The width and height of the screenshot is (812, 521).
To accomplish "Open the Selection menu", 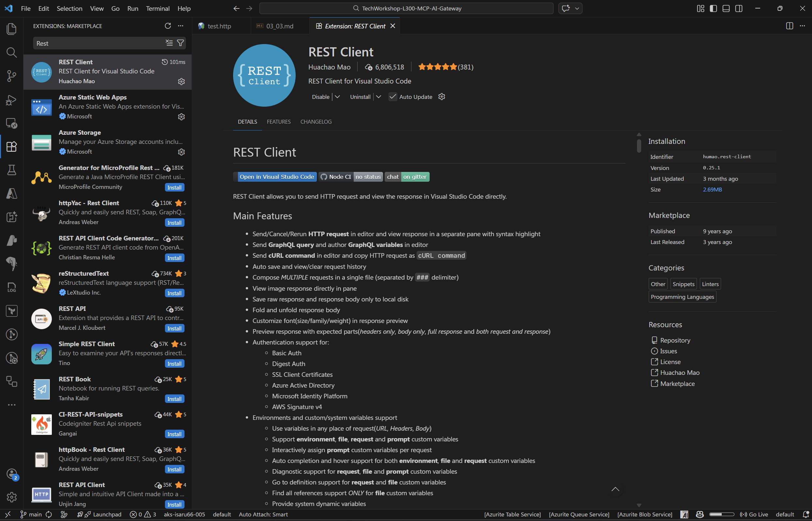I will click(69, 8).
